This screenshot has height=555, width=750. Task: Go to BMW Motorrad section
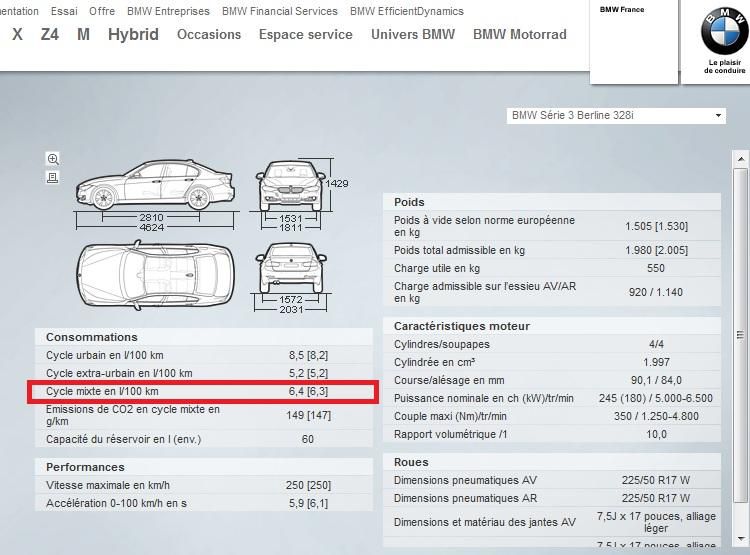520,34
